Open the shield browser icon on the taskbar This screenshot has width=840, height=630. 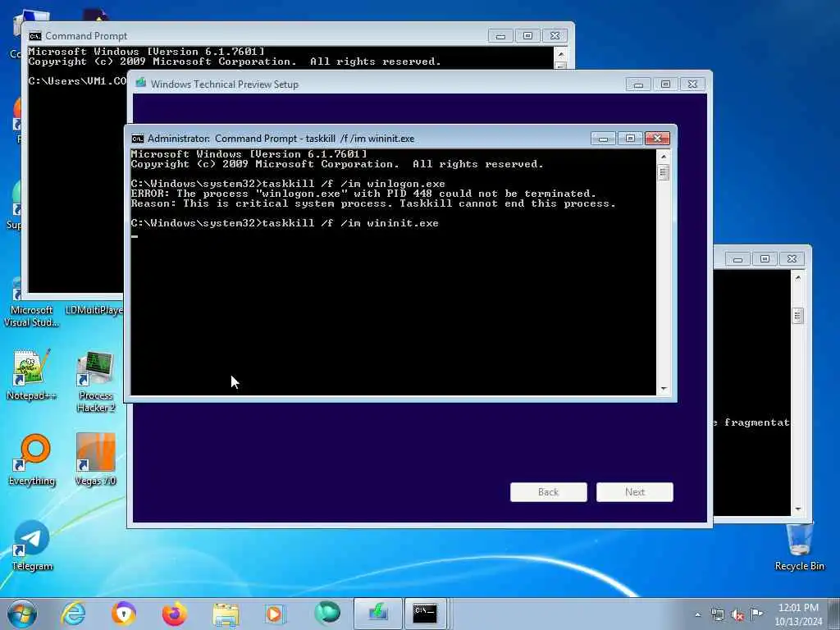[124, 614]
